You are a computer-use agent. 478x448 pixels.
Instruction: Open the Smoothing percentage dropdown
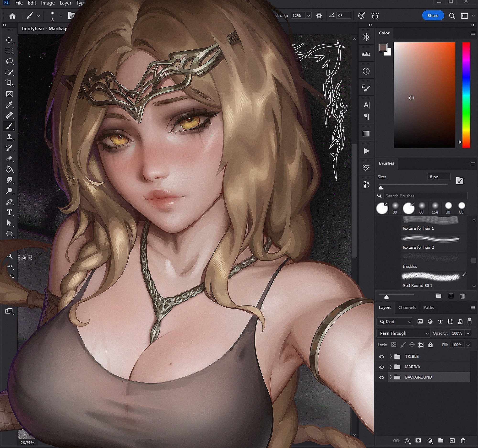click(309, 16)
